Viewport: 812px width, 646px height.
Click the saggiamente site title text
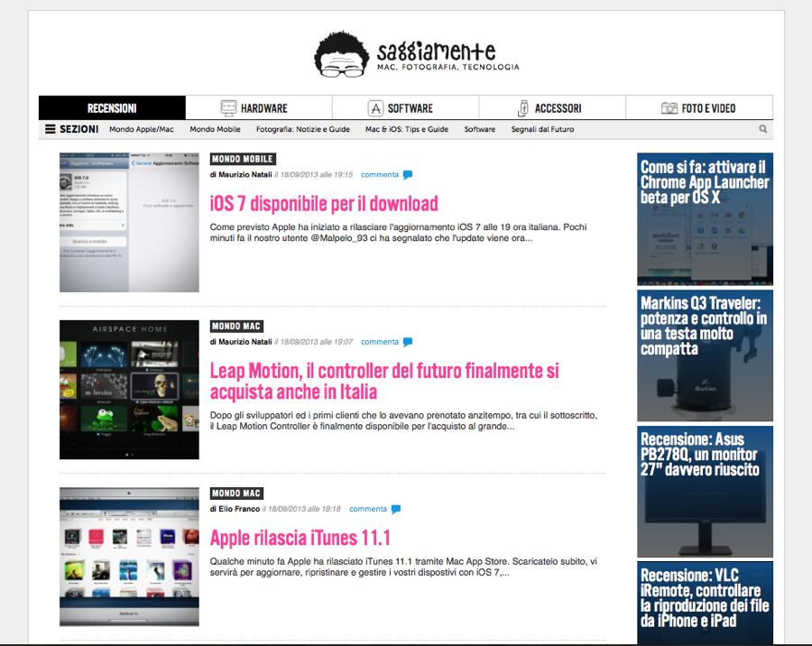point(436,51)
